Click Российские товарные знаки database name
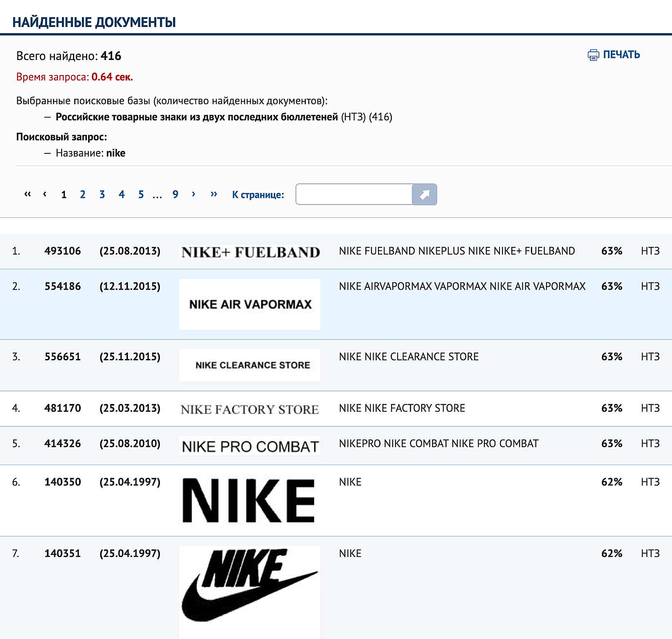The width and height of the screenshot is (672, 639). [x=197, y=117]
